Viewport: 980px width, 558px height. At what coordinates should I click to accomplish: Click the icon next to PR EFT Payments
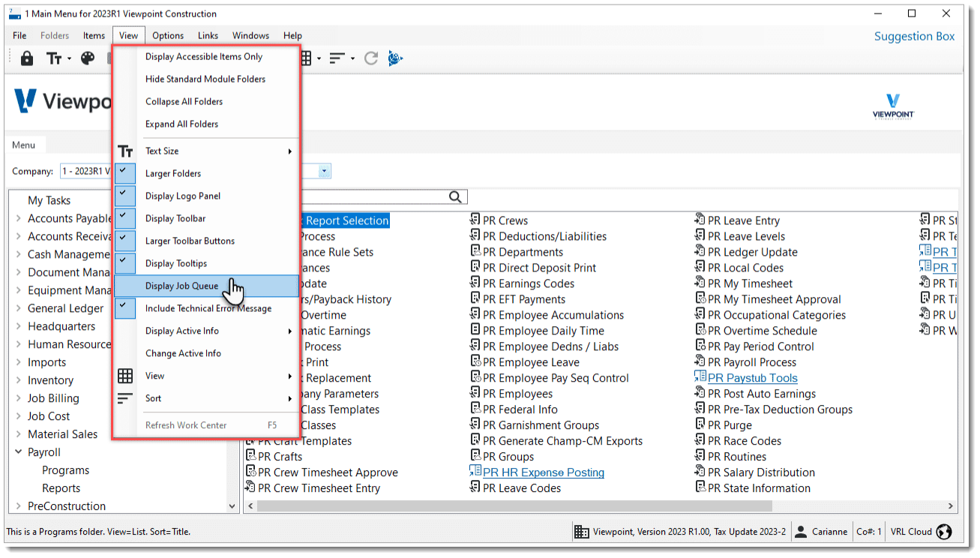point(475,298)
